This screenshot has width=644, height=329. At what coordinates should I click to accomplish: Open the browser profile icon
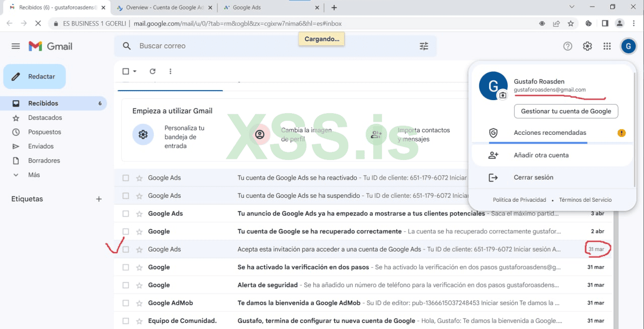pos(620,23)
